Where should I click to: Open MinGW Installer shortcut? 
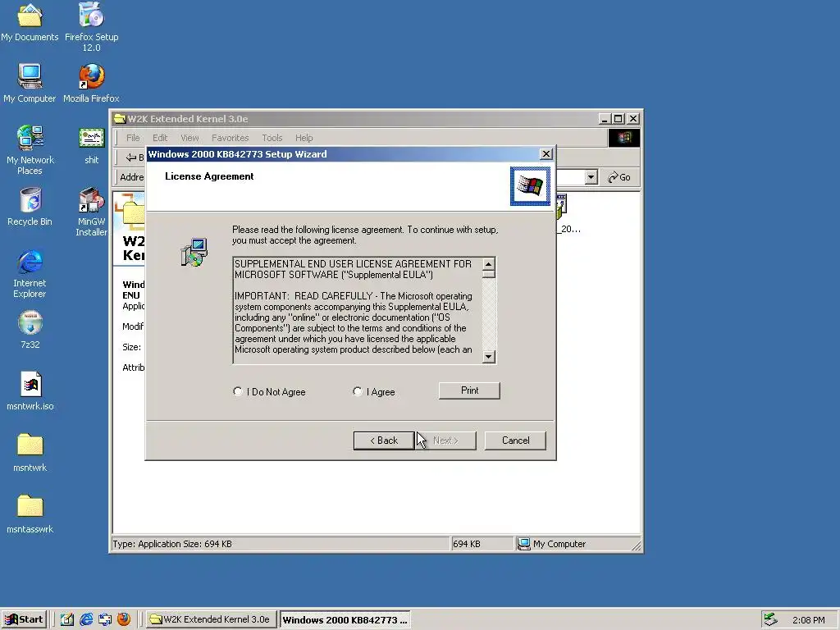(92, 212)
